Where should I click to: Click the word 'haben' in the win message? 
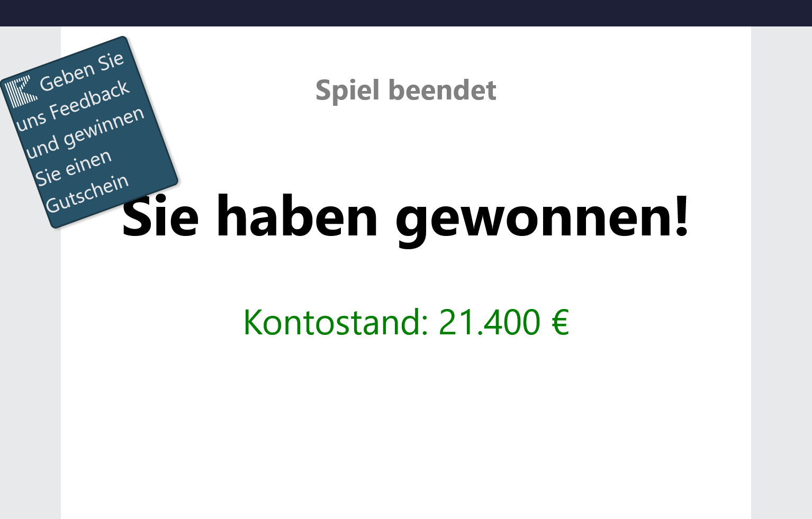point(297,216)
